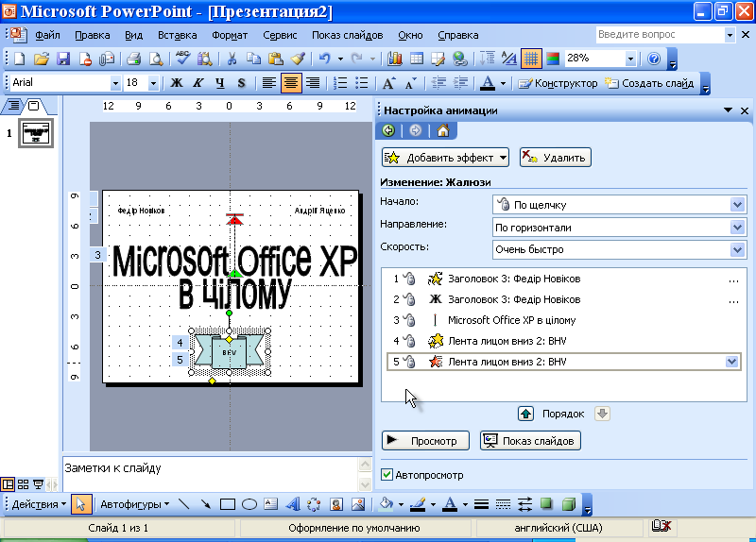Decrease font size with the small A icon
756x542 pixels.
tap(410, 83)
